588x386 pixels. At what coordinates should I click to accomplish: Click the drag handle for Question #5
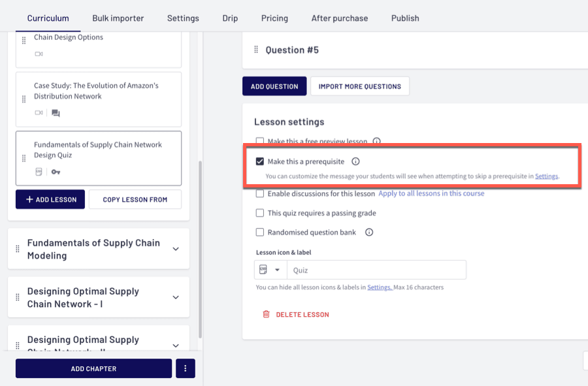[x=256, y=50]
